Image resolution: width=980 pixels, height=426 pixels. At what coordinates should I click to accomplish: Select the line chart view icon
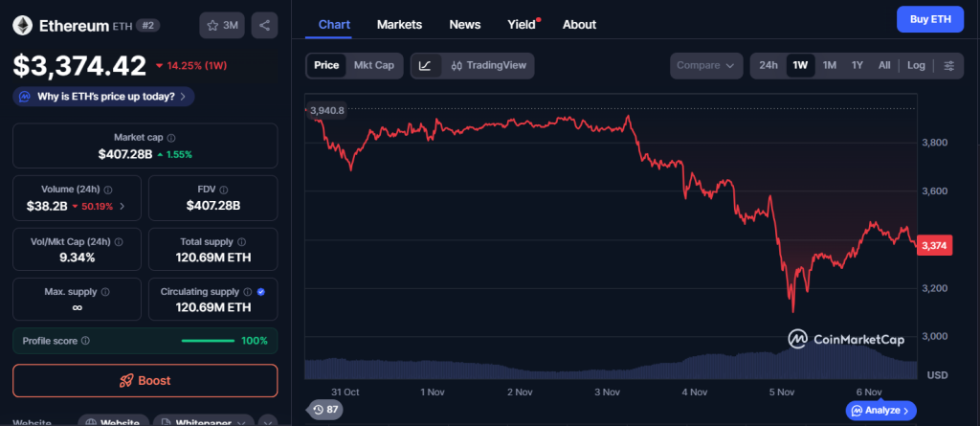(x=425, y=65)
